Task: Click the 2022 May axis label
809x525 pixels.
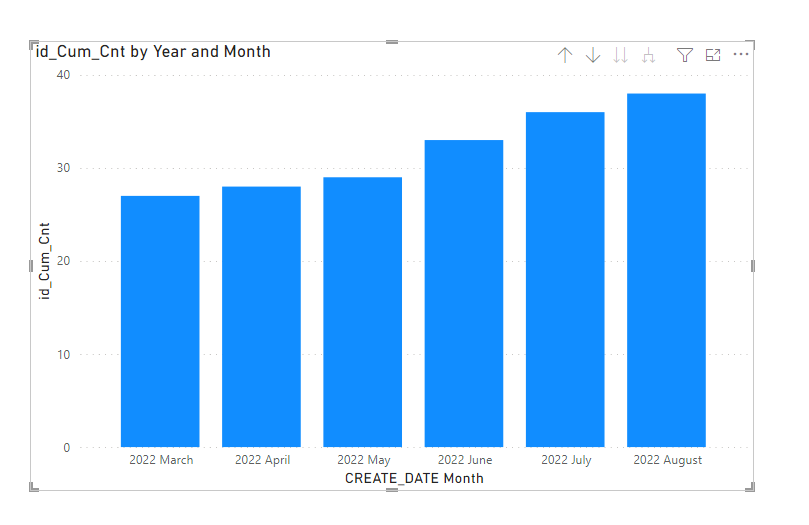Action: (x=364, y=460)
